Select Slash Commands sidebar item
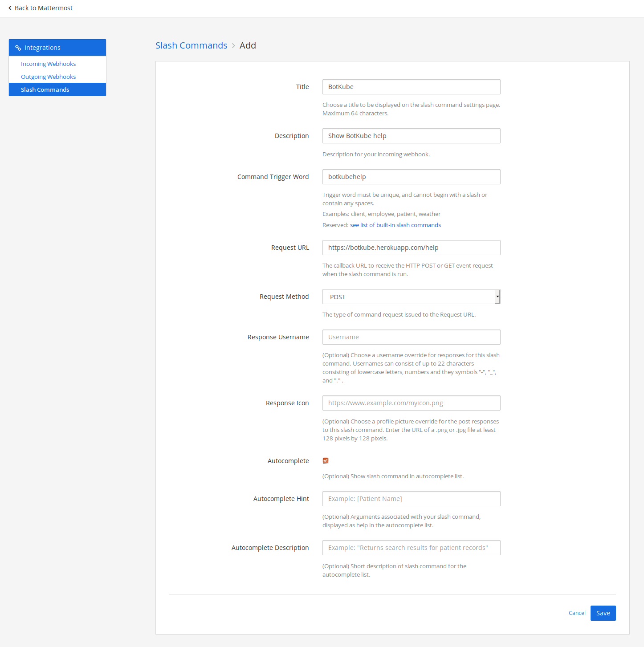 pyautogui.click(x=45, y=90)
